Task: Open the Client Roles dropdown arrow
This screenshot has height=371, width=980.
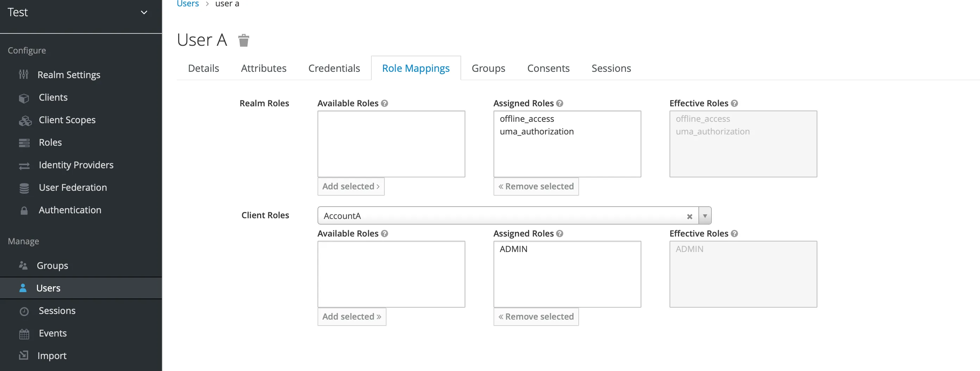Action: click(705, 216)
